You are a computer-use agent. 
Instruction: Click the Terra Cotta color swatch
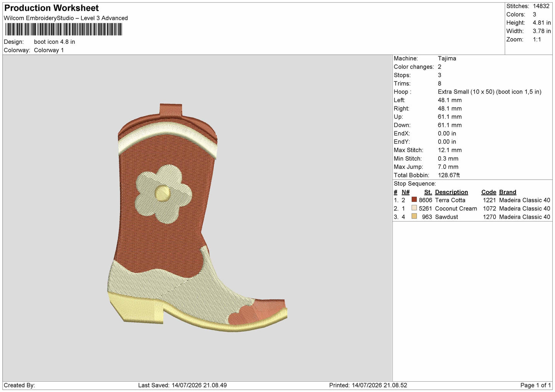pos(414,200)
